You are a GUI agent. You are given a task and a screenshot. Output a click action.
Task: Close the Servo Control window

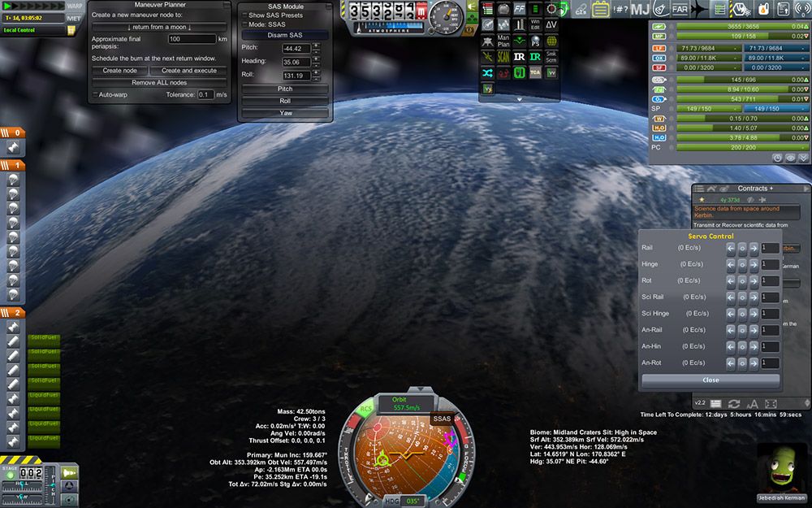coord(710,380)
